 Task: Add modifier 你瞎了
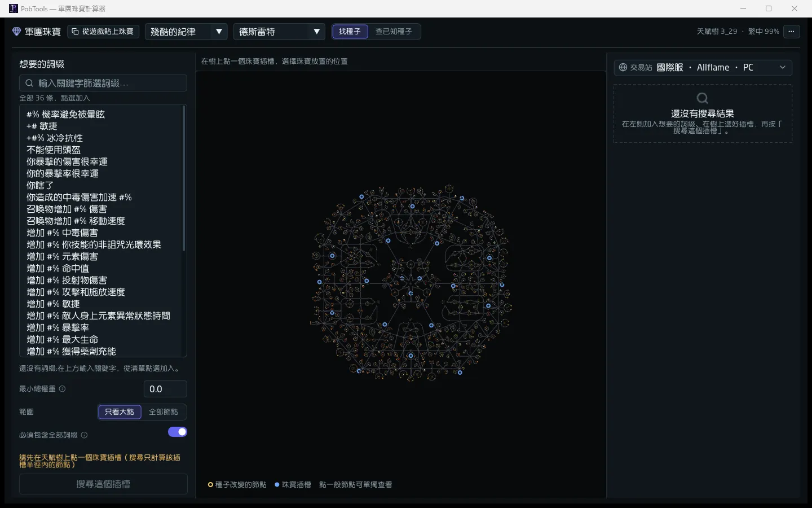[x=101, y=185]
